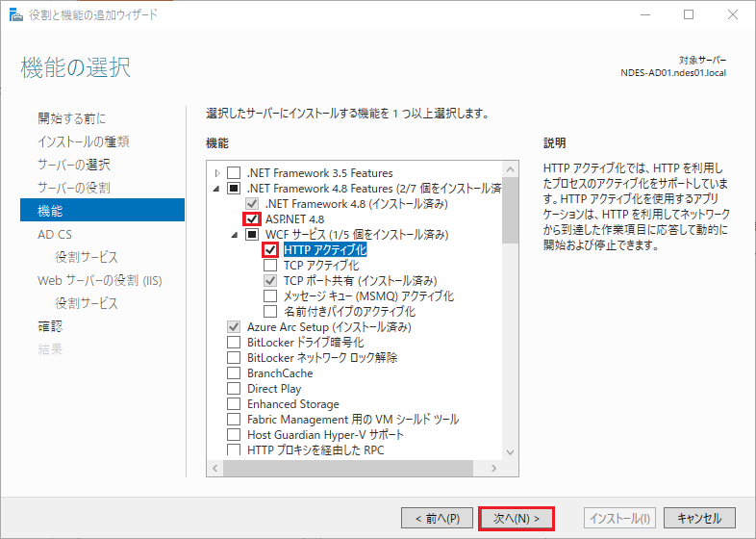Select the ASP.NET 4.8 feature label
The width and height of the screenshot is (756, 539).
pyautogui.click(x=294, y=219)
